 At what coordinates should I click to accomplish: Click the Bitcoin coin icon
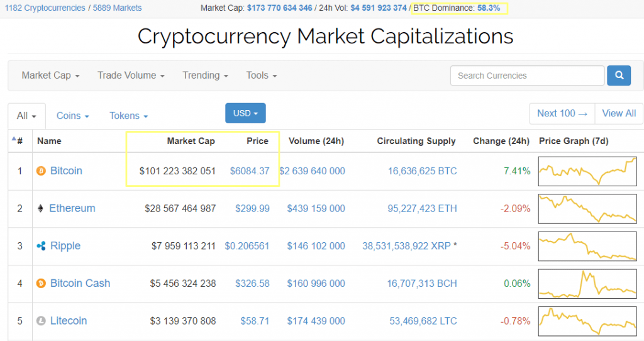(x=42, y=171)
